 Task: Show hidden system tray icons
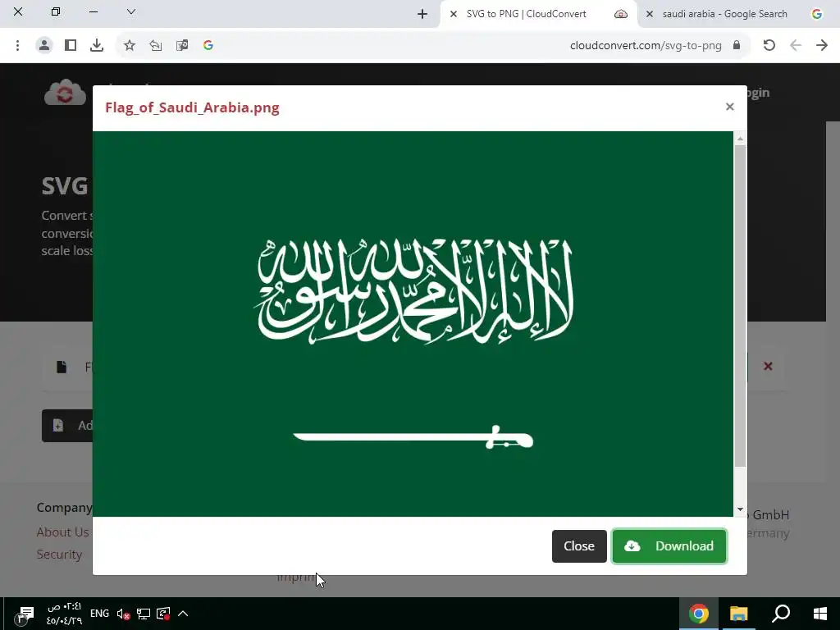tap(183, 614)
